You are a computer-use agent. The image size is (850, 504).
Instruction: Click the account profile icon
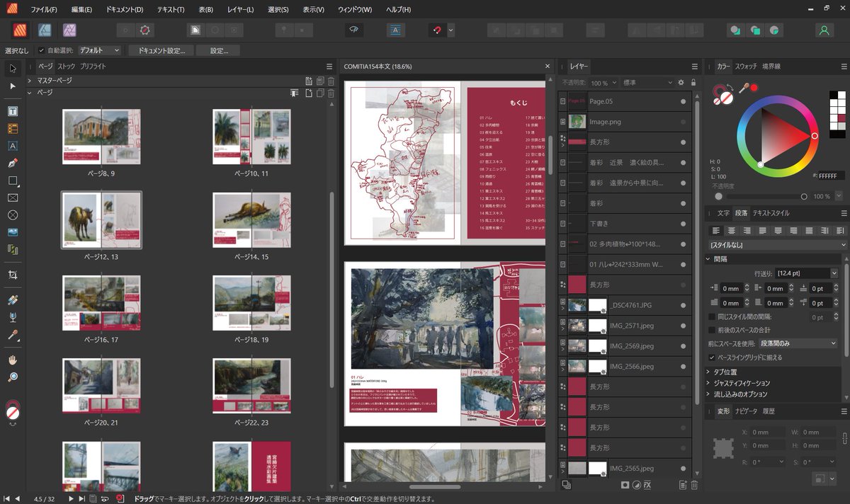pos(823,30)
